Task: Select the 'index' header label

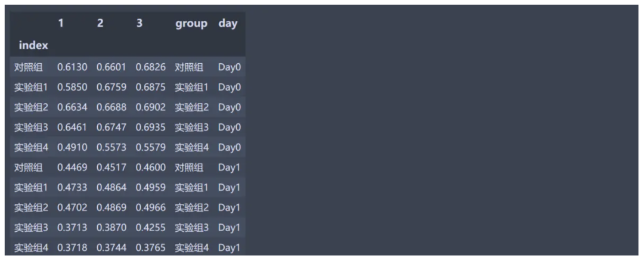Action: pyautogui.click(x=33, y=45)
